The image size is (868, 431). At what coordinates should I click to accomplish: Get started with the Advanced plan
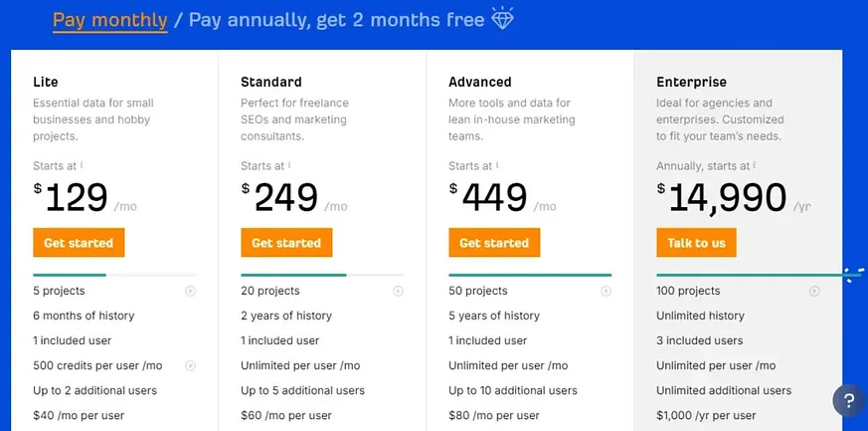point(494,243)
